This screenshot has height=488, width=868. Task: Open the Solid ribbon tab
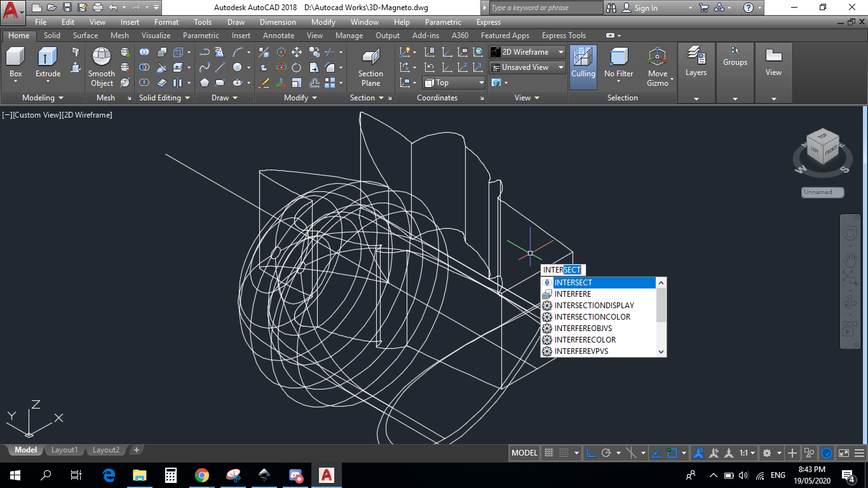tap(52, 36)
